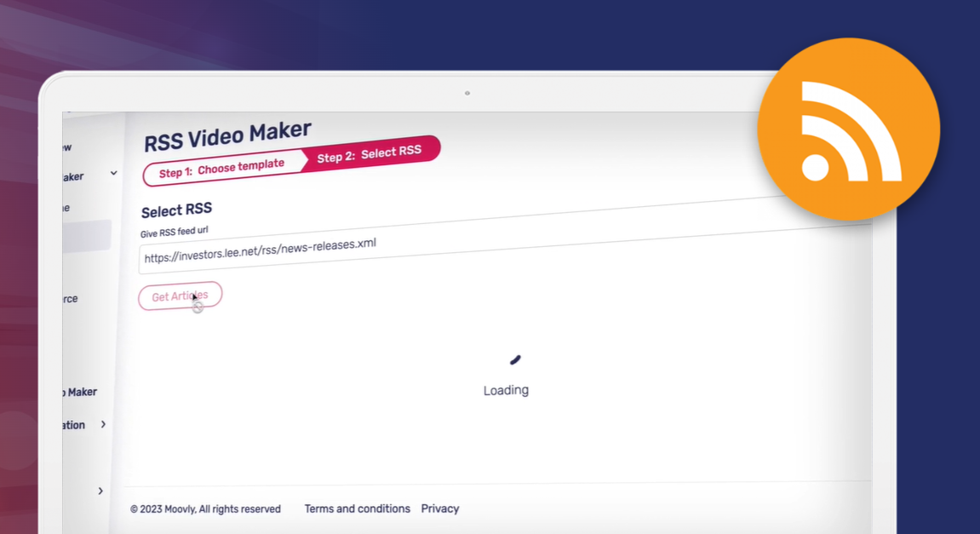
Task: Open the Terms and conditions page
Action: point(358,508)
